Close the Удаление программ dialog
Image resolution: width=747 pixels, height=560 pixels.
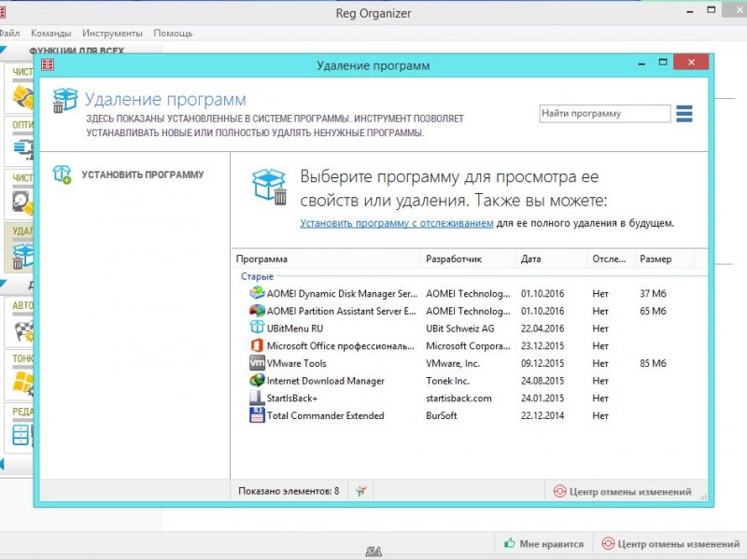[691, 63]
